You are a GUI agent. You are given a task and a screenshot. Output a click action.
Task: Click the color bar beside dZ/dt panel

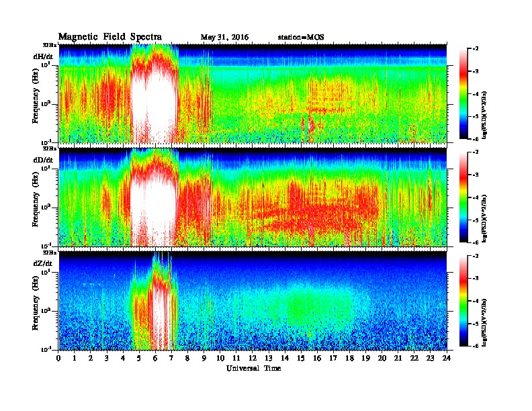pyautogui.click(x=463, y=301)
